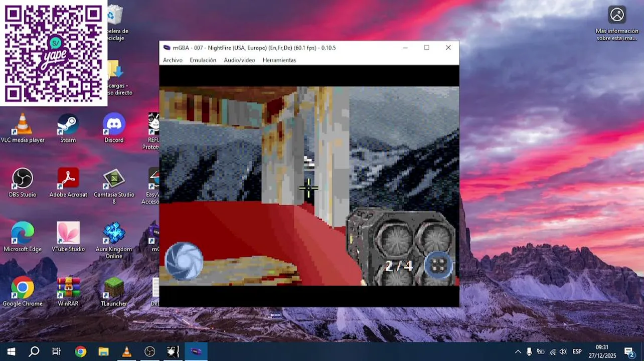This screenshot has height=361, width=644.
Task: Open the TLauncher desktop shortcut
Action: click(114, 291)
